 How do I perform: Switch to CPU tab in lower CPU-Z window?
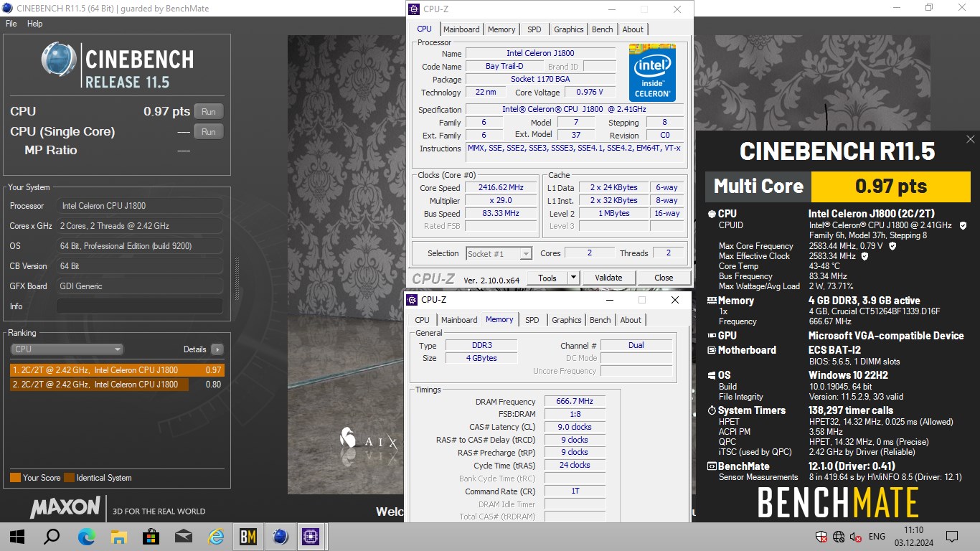422,320
